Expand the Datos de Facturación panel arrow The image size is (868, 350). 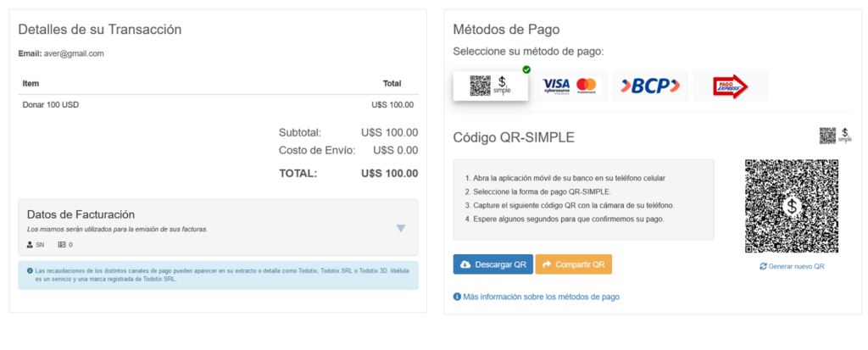tap(401, 228)
